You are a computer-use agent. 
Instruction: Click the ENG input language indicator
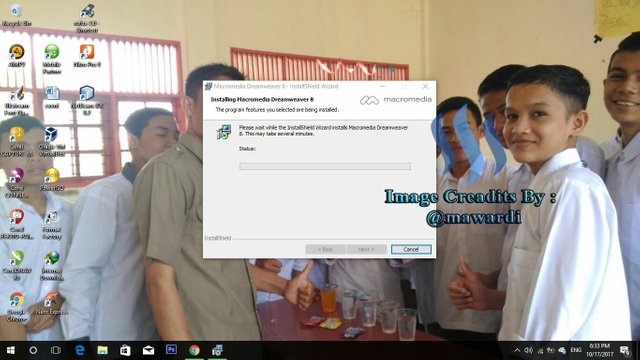(x=576, y=350)
